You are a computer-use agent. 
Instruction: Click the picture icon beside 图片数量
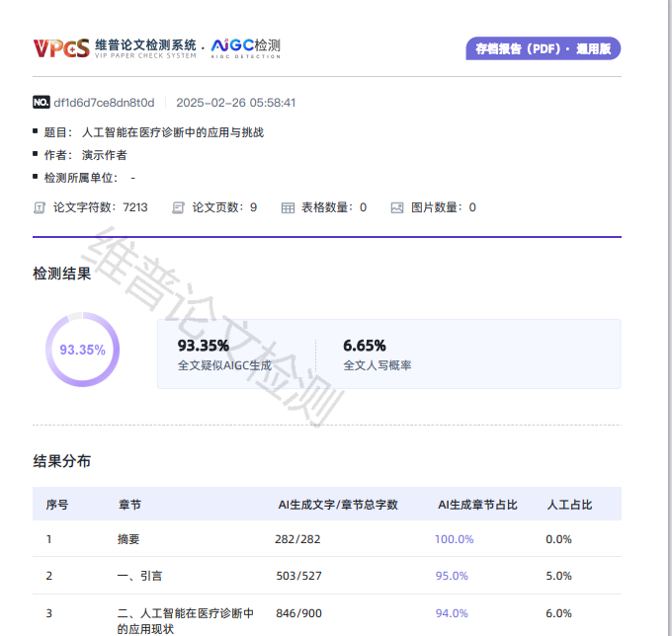tap(397, 208)
